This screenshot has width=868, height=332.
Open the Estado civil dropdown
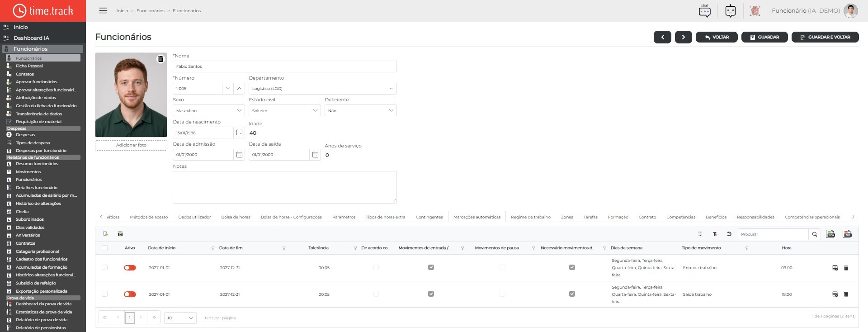[285, 110]
